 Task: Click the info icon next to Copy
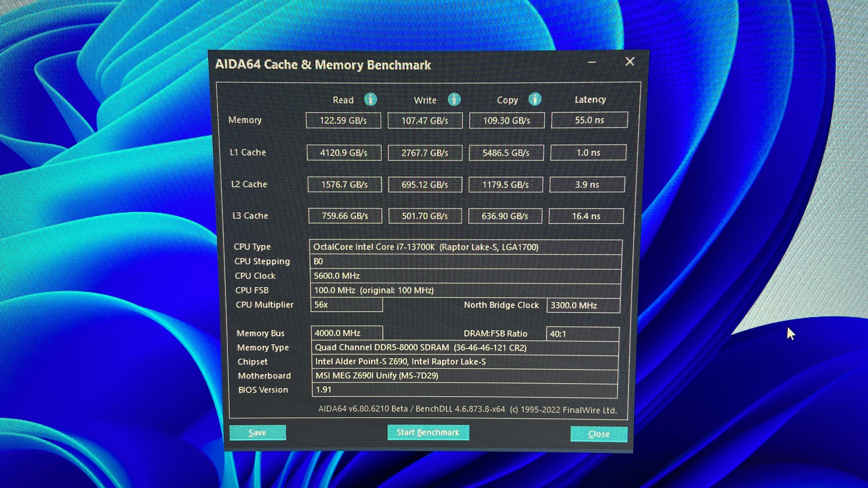[535, 99]
